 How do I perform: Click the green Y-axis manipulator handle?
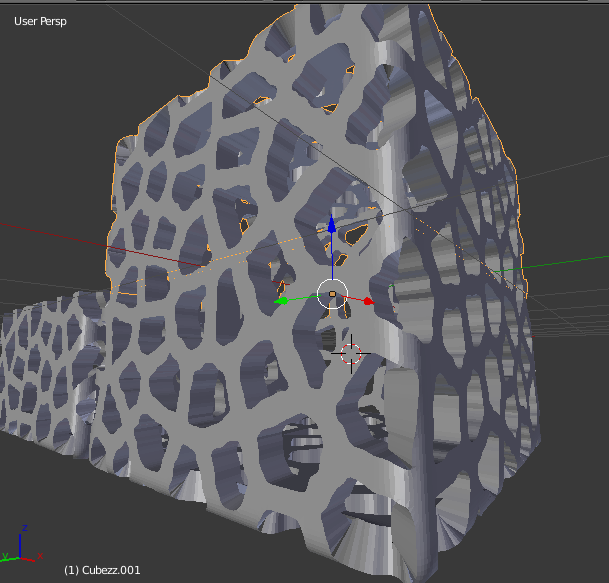tap(282, 301)
